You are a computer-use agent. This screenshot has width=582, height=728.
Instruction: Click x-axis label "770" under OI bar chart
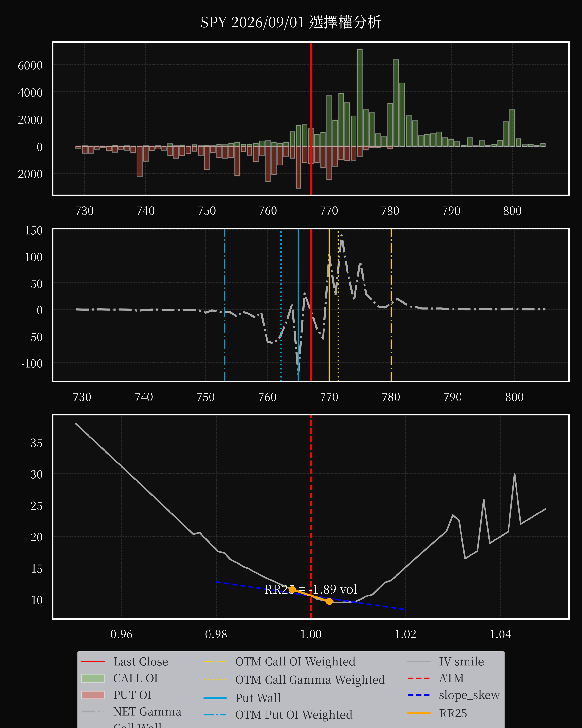(329, 211)
